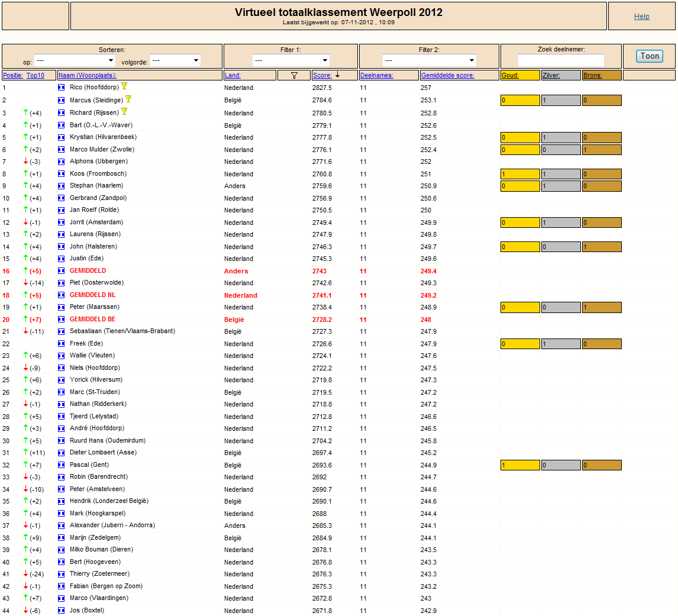The height and width of the screenshot is (616, 678).
Task: Click the blue icon next to Gerbrand (Zandpol)
Action: pos(62,198)
